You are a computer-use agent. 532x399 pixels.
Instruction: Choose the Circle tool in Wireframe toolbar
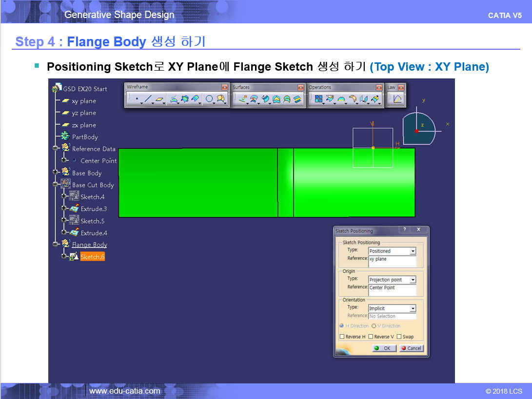(x=209, y=99)
